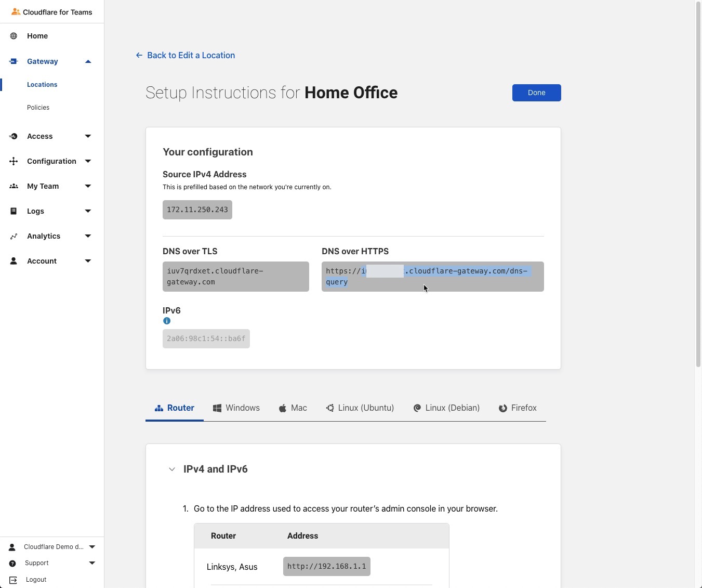Switch to the Firefox tab
The height and width of the screenshot is (588, 702).
coord(518,408)
